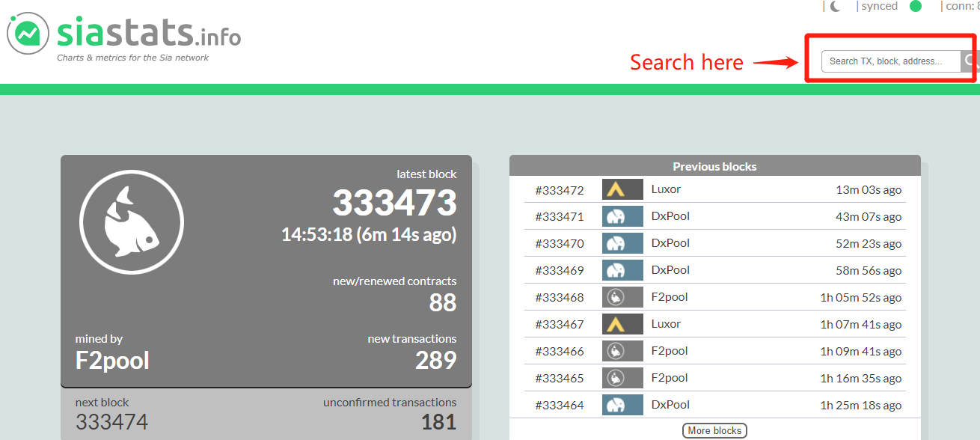
Task: Click the magnifier search button
Action: 970,61
